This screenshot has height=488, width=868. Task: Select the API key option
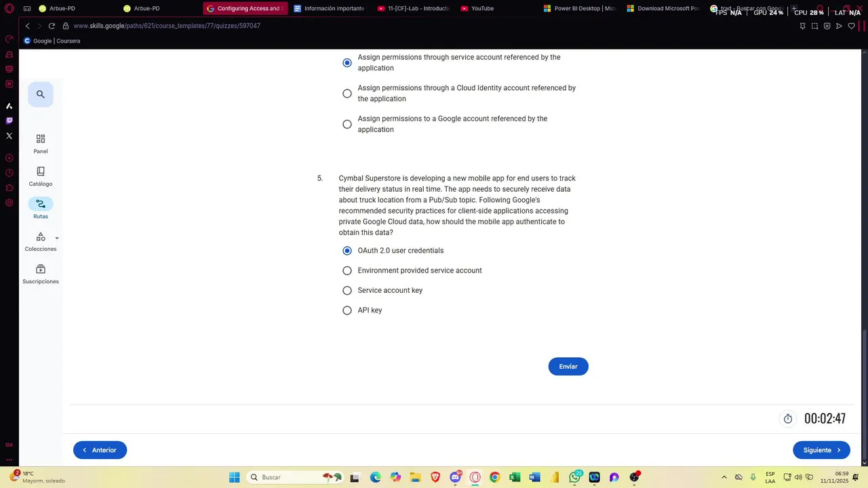(x=347, y=310)
